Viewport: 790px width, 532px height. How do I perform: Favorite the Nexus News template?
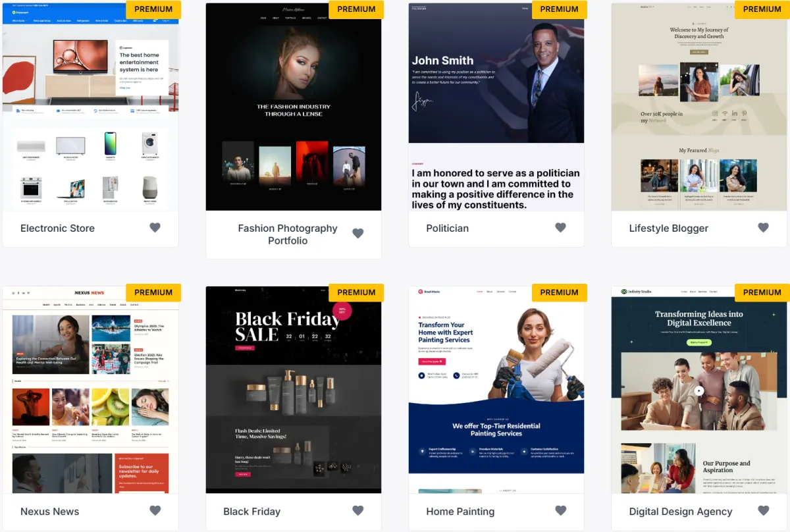click(155, 511)
